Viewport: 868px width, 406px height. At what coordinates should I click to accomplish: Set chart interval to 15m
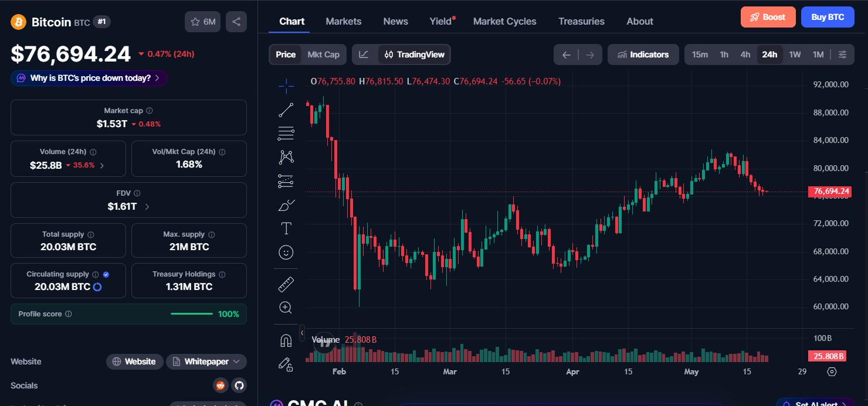pyautogui.click(x=700, y=54)
